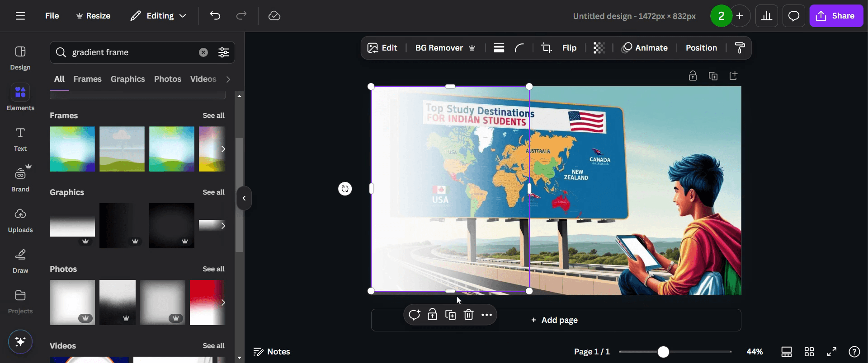The height and width of the screenshot is (363, 868).
Task: Open the hamburger main menu
Action: click(x=20, y=16)
